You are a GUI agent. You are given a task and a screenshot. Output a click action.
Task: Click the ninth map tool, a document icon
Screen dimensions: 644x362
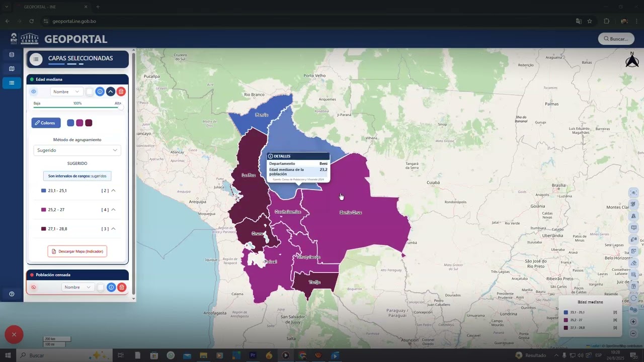(633, 286)
